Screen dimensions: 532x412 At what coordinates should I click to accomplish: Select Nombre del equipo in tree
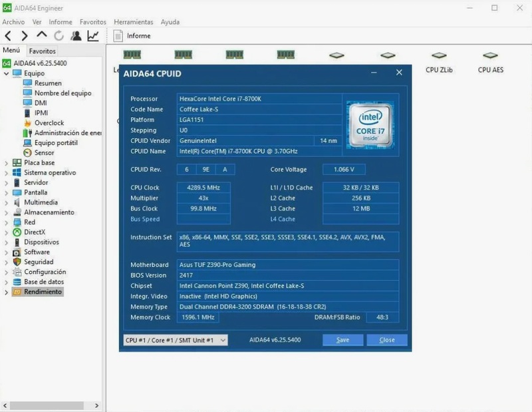coord(63,93)
